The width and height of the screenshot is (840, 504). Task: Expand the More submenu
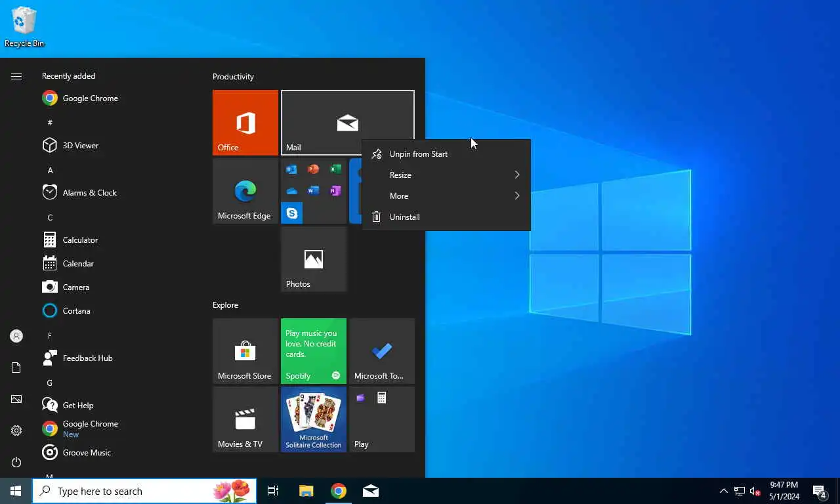pyautogui.click(x=446, y=196)
